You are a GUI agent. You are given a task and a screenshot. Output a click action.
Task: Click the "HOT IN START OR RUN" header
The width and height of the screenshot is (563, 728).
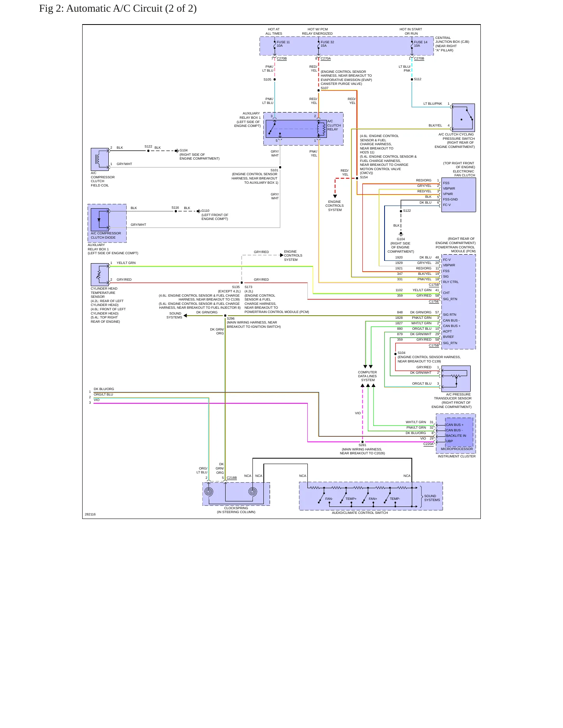click(411, 32)
